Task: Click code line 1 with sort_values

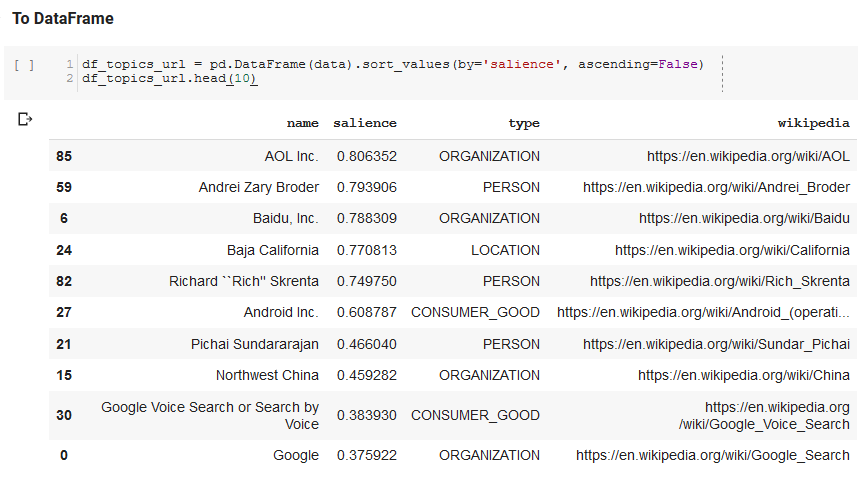Action: (393, 64)
